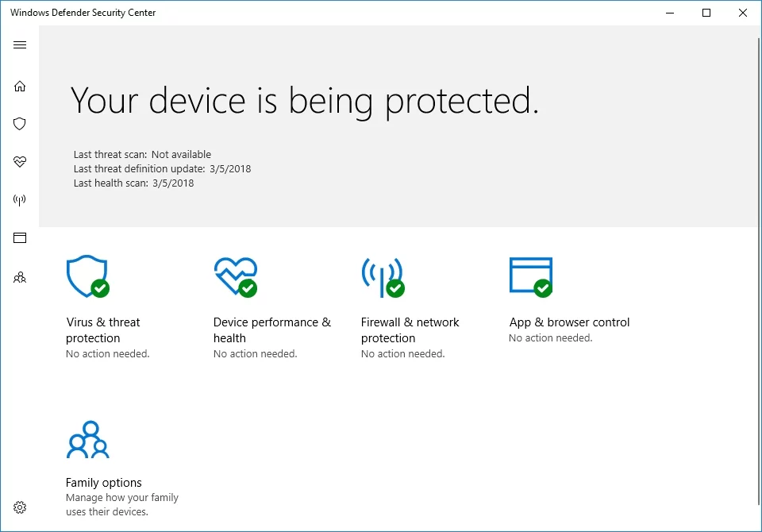Open Family options sidebar people icon
Viewport: 762px width, 532px height.
20,278
